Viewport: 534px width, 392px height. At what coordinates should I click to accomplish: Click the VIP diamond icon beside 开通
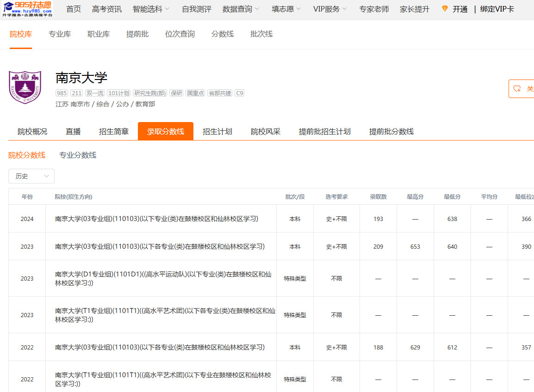pyautogui.click(x=444, y=9)
